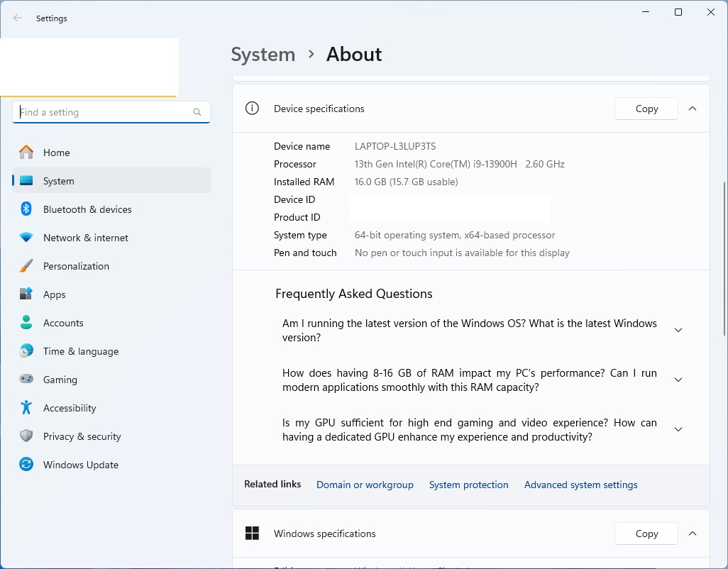Open Accessibility settings

click(111, 407)
